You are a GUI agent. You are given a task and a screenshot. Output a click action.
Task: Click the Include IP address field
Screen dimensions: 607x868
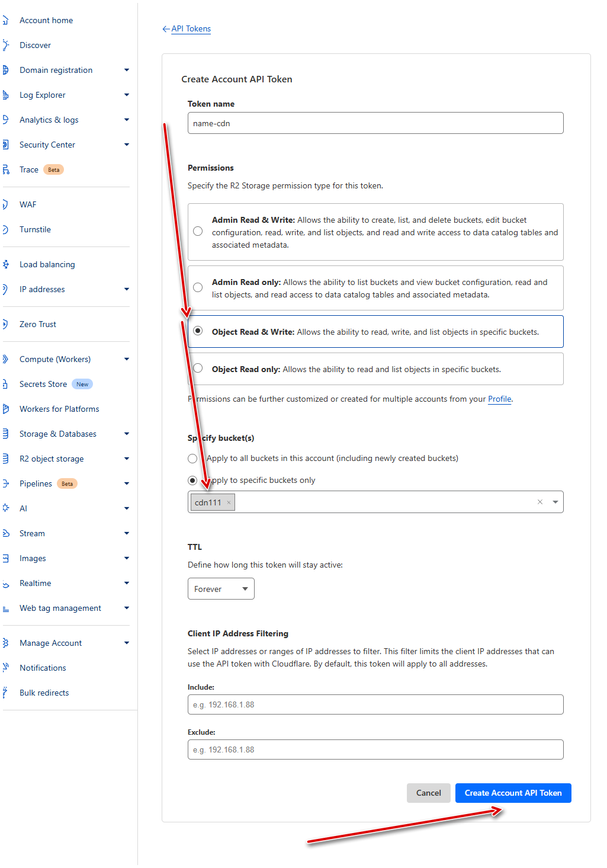point(375,704)
